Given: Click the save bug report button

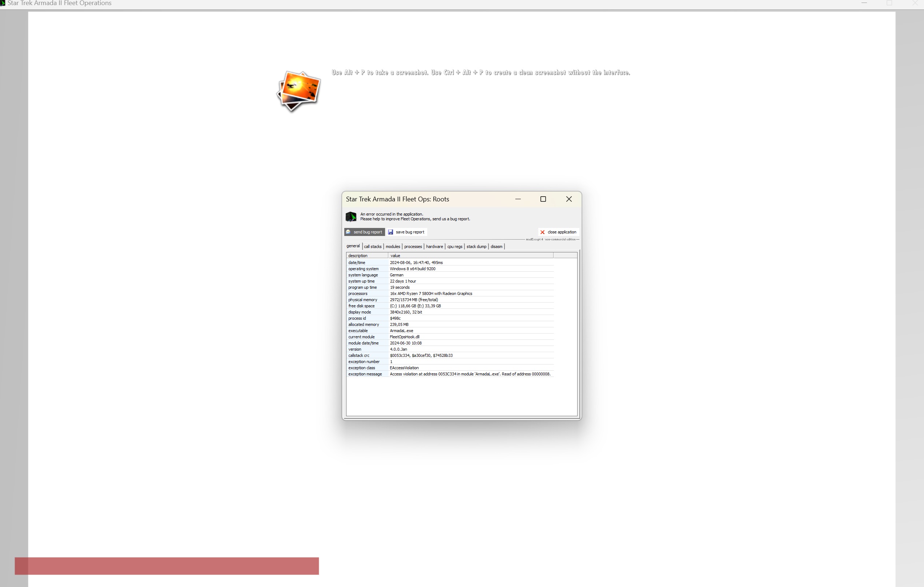Looking at the screenshot, I should pyautogui.click(x=407, y=232).
